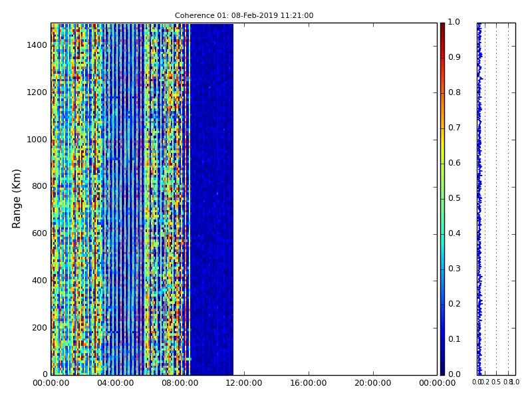This screenshot has height=399, width=532.
Task: Click the 1000 range tick label
Action: click(x=37, y=140)
